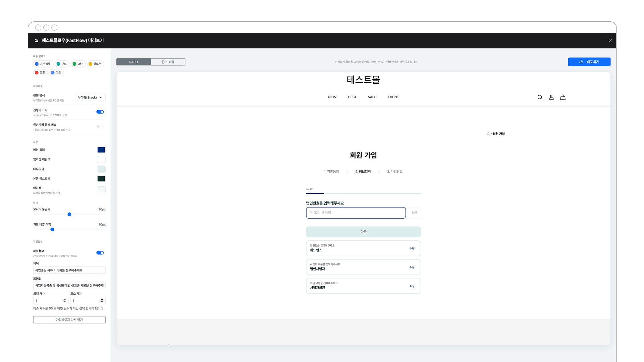Click the 카드 바깥 여백 slider handle
Screen dimensions: 644x362
click(52, 230)
